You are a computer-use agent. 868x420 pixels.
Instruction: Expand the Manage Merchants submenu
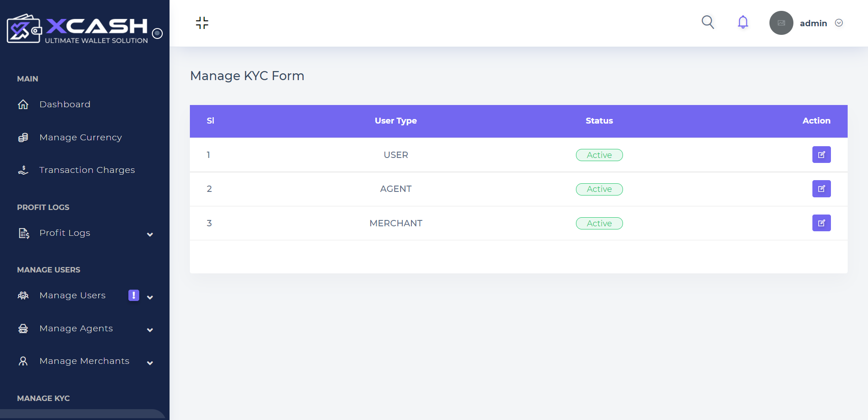click(150, 363)
